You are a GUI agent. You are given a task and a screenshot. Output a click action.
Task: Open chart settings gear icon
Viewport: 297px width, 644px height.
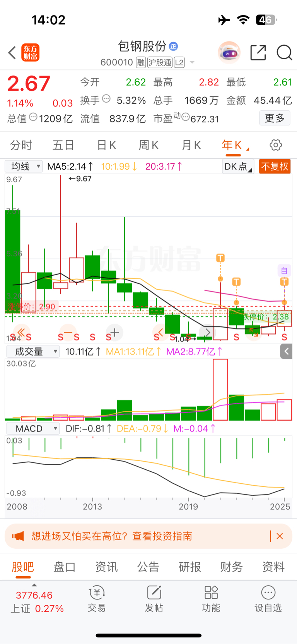[x=276, y=145]
